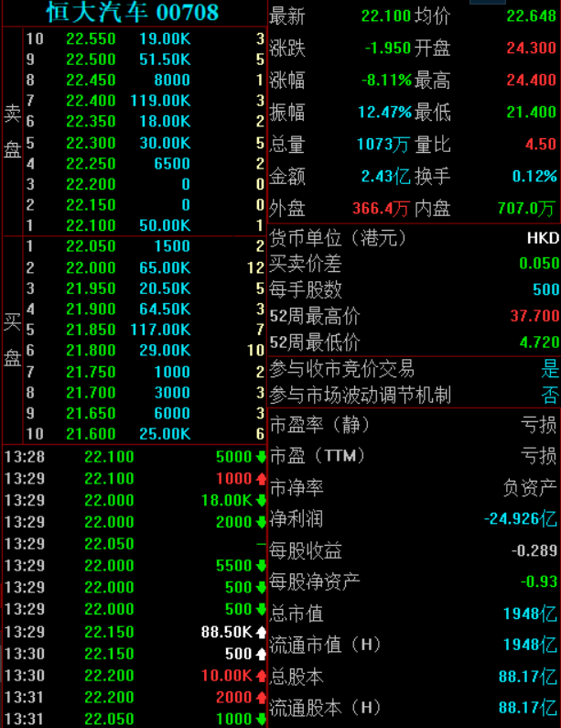Click the down arrow on the 13:28 trade

point(260,456)
